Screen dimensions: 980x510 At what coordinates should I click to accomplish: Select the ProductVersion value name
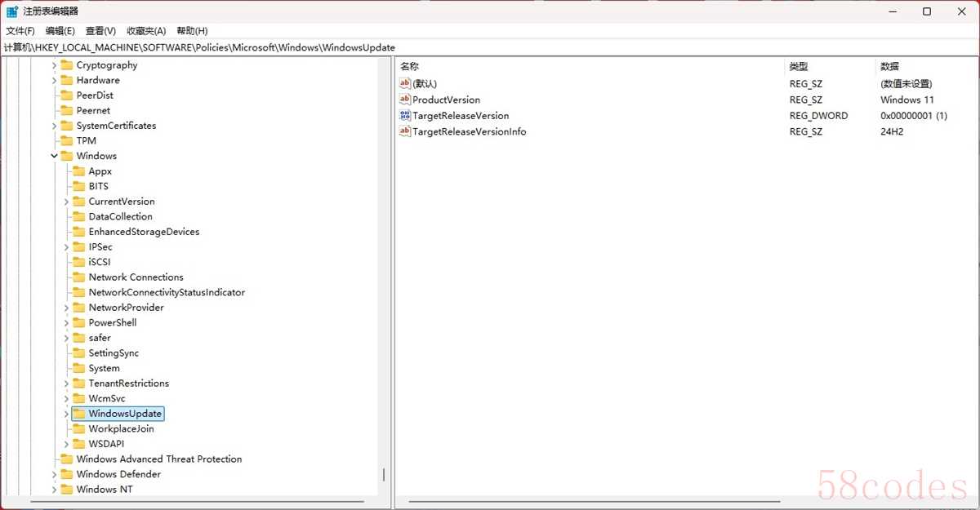tap(447, 100)
